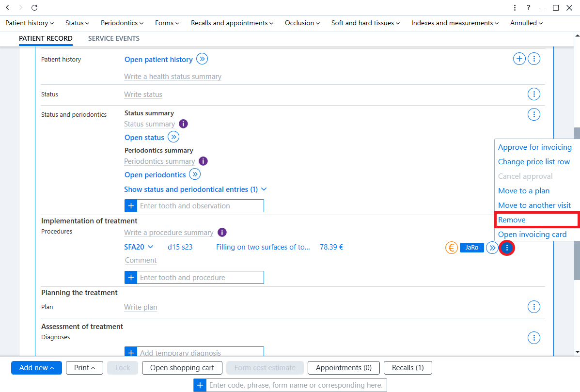Click Open patient history link
The height and width of the screenshot is (392, 580).
coord(158,60)
